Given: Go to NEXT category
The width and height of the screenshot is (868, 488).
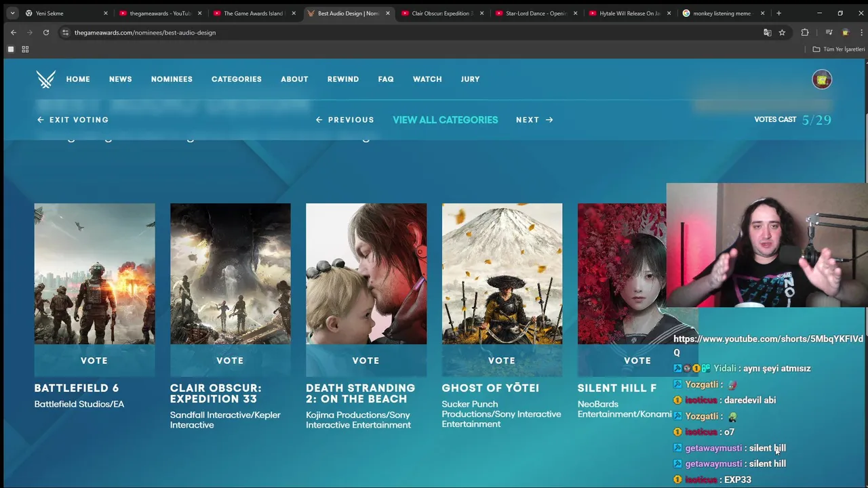Looking at the screenshot, I should click(534, 120).
